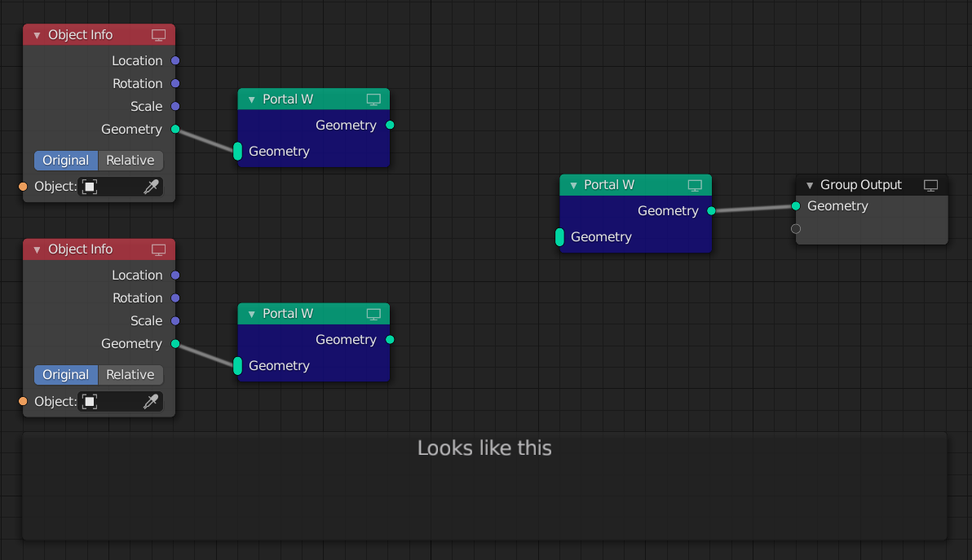
Task: Select Original mode in top Object Info
Action: point(66,161)
